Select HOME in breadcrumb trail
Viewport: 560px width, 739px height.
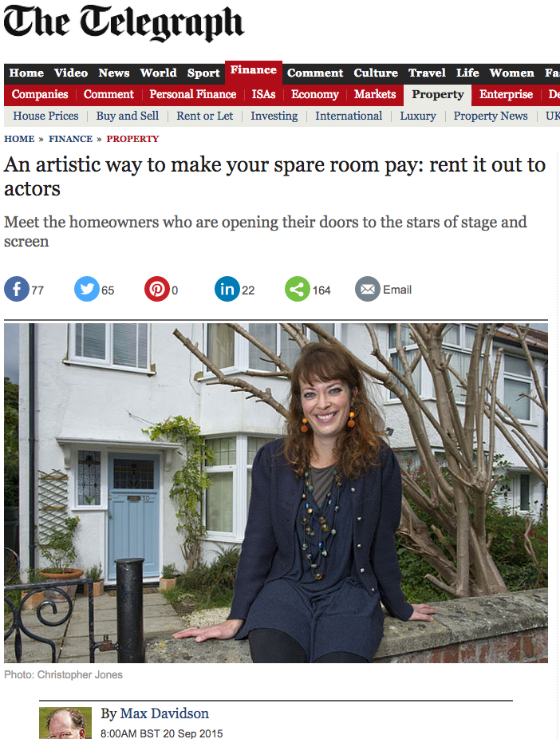(19, 139)
